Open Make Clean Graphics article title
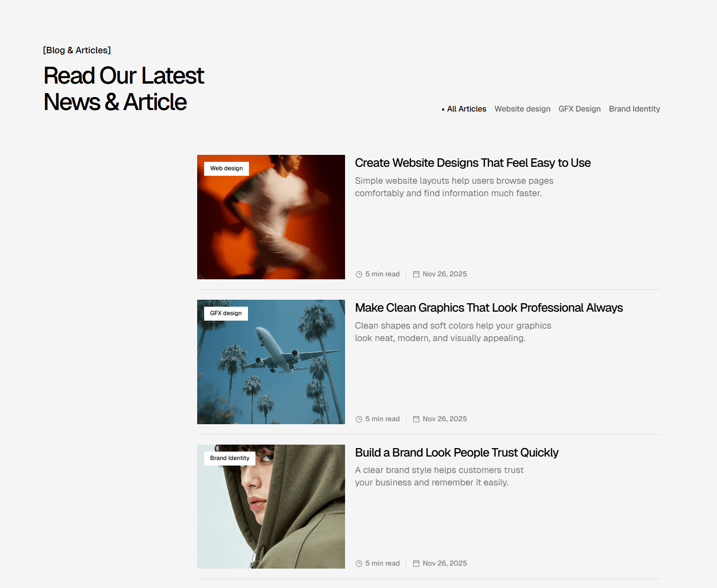This screenshot has height=588, width=717. pos(489,308)
